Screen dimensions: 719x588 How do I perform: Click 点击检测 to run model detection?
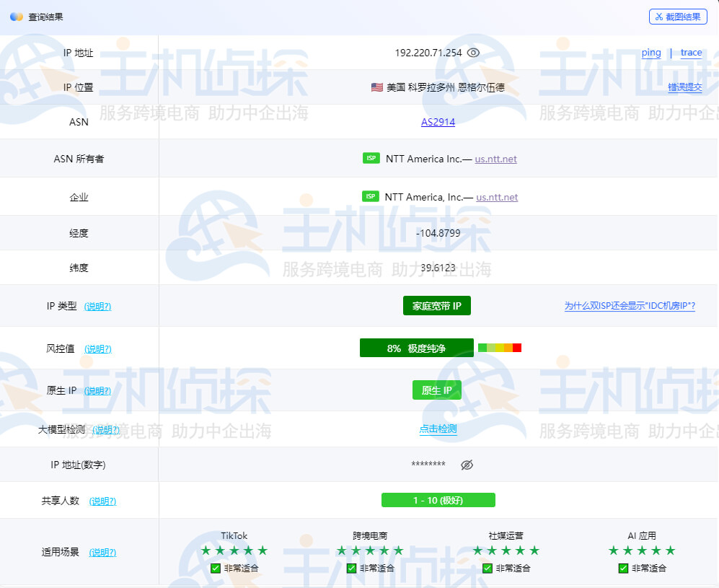(438, 429)
